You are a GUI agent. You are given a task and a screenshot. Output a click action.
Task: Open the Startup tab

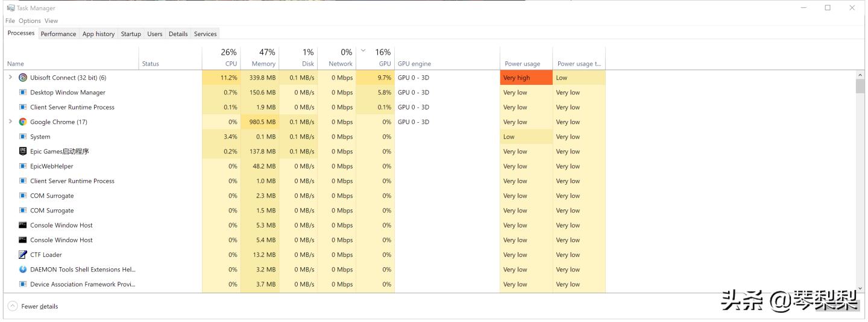[x=131, y=34]
